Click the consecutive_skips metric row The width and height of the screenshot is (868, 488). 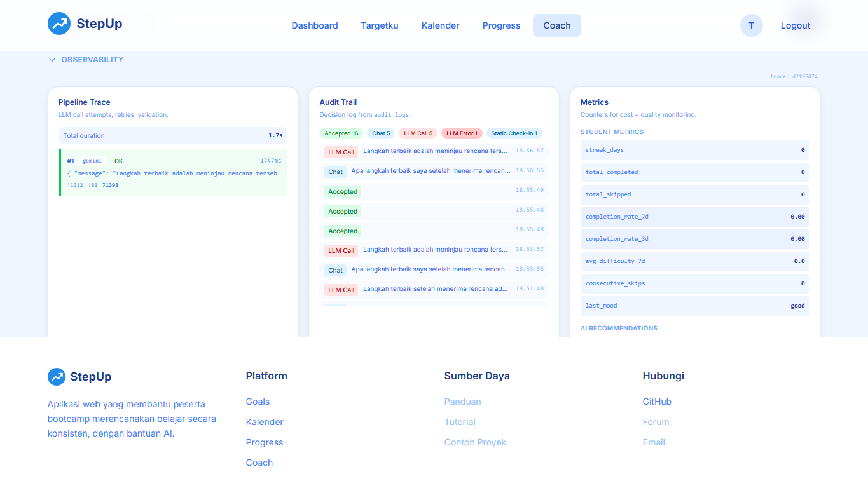pos(695,283)
